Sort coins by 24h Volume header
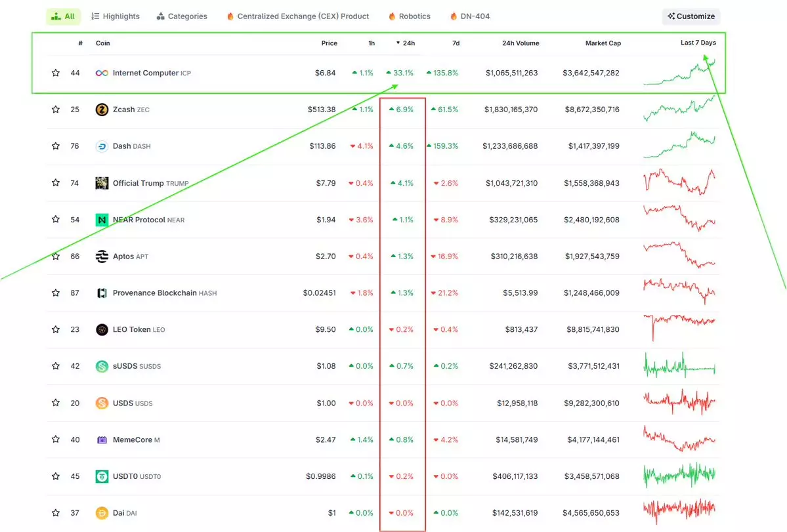 pos(520,43)
